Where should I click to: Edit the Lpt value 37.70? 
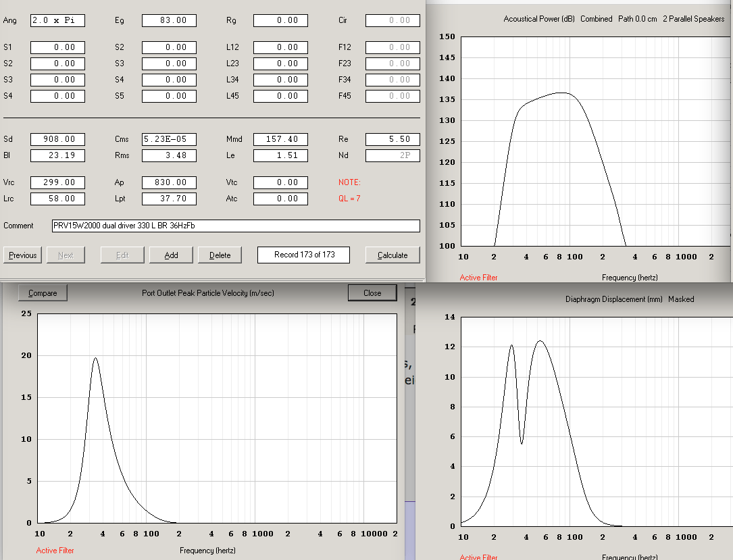tap(169, 199)
